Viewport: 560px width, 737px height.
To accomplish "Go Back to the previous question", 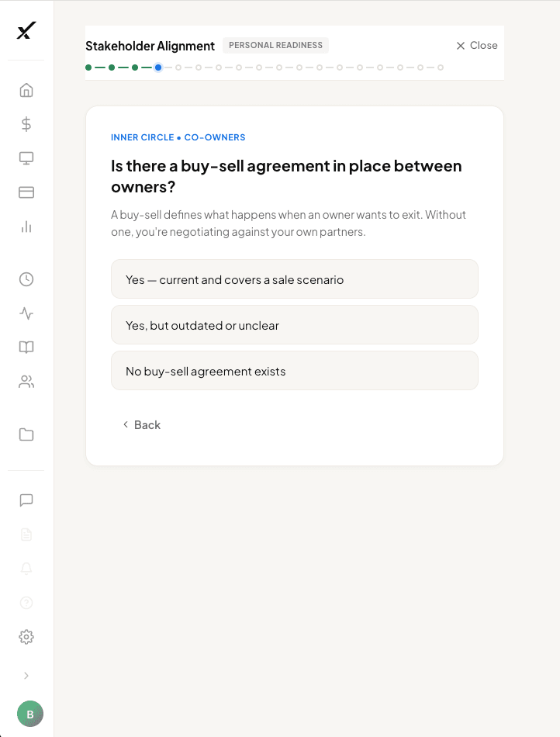I will [x=142, y=424].
